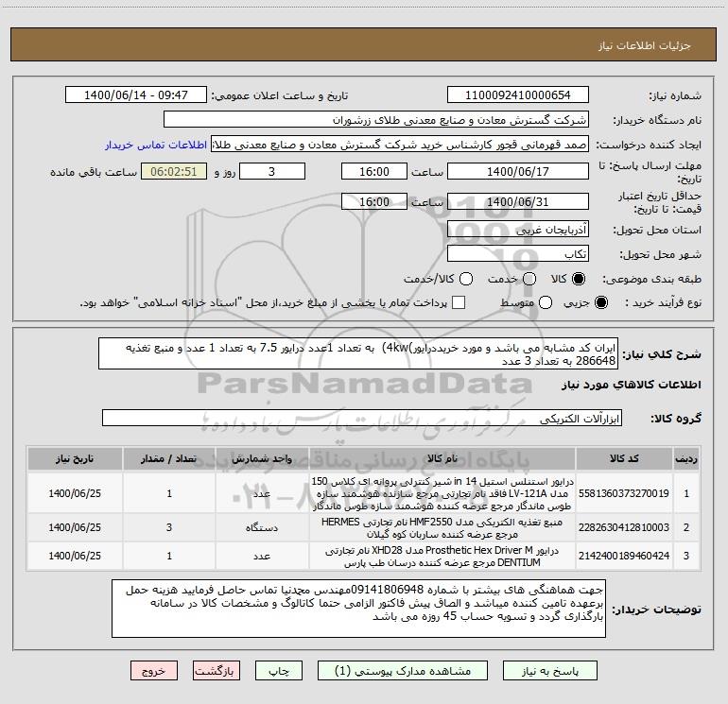This screenshot has height=704, width=728.
Task: Click the need date in row 3
Action: (75, 556)
